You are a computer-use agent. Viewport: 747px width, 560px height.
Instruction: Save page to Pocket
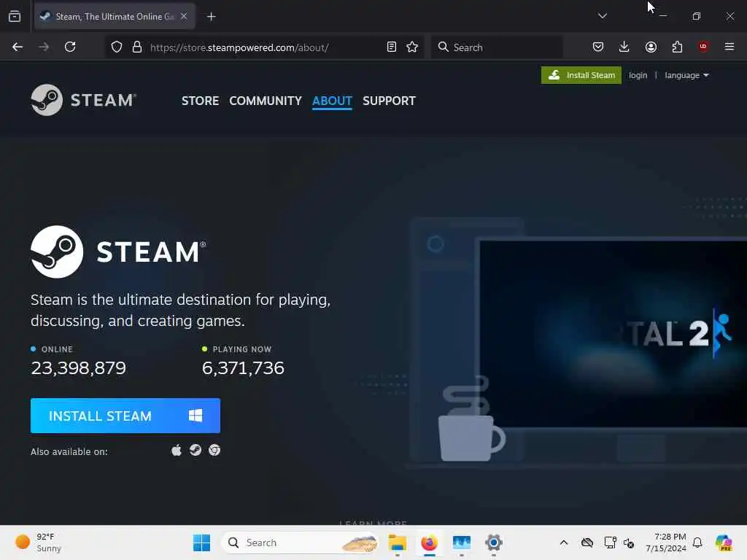tap(598, 47)
